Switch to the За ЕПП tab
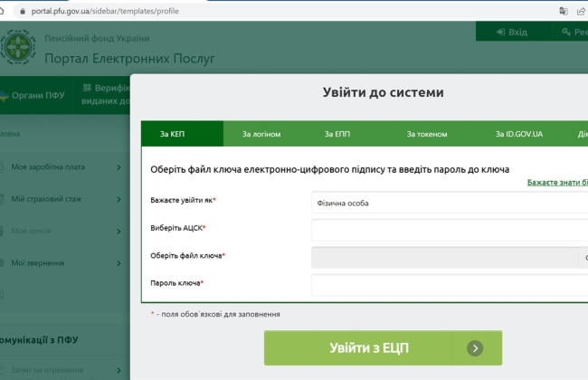Screen dimensions: 588x380 click(337, 134)
